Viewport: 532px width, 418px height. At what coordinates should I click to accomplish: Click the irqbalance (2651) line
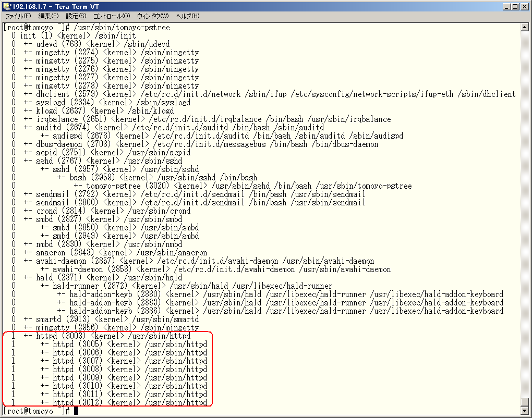201,119
